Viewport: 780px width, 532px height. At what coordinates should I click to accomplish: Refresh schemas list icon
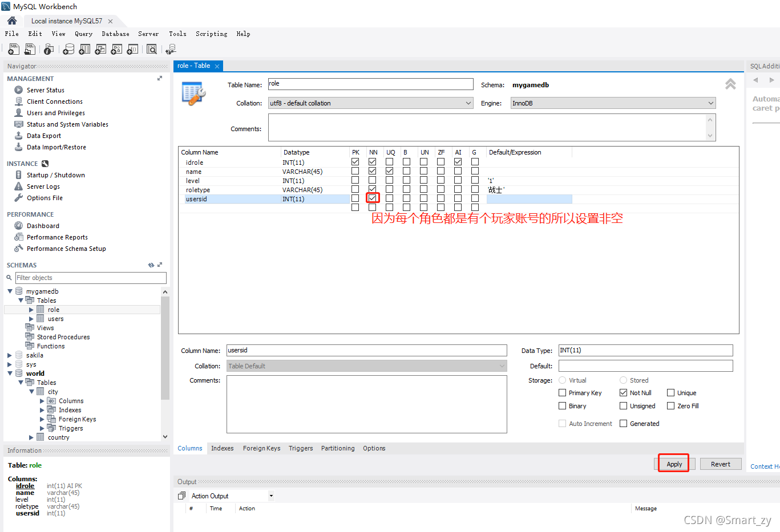[x=151, y=265]
